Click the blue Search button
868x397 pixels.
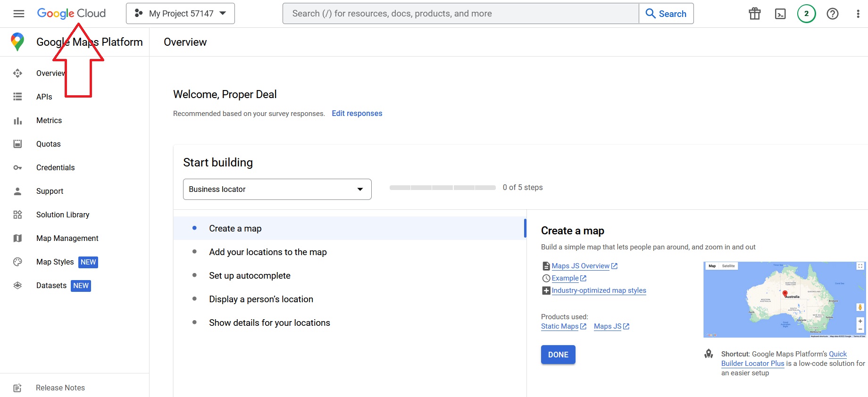(666, 14)
